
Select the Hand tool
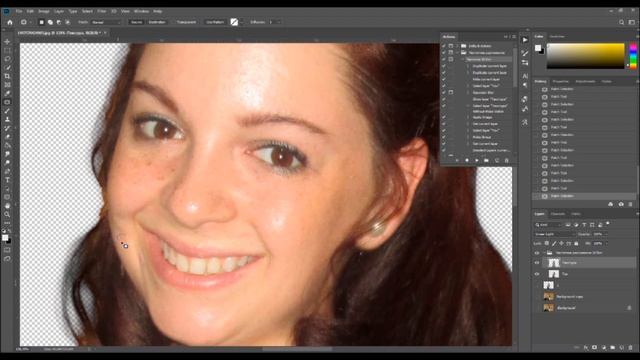tap(7, 206)
